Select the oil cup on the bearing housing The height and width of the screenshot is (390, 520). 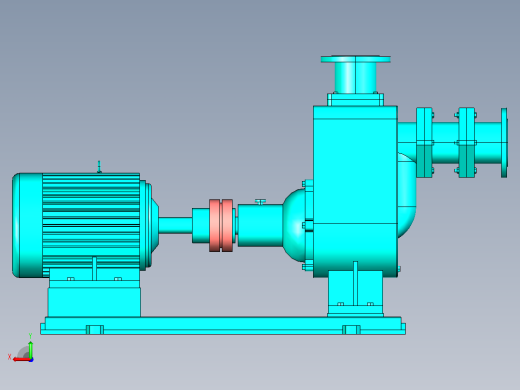(x=260, y=202)
